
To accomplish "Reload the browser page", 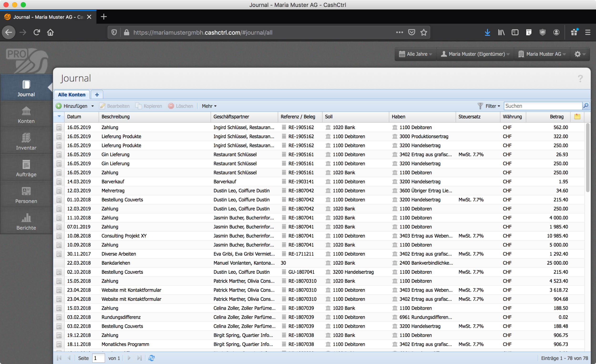I will [37, 32].
